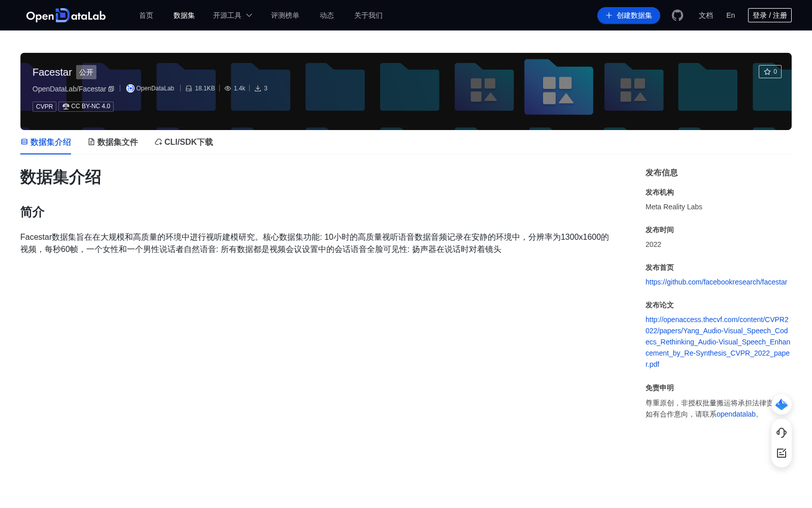Click the 1.4k views value
The image size is (812, 508).
coord(240,88)
